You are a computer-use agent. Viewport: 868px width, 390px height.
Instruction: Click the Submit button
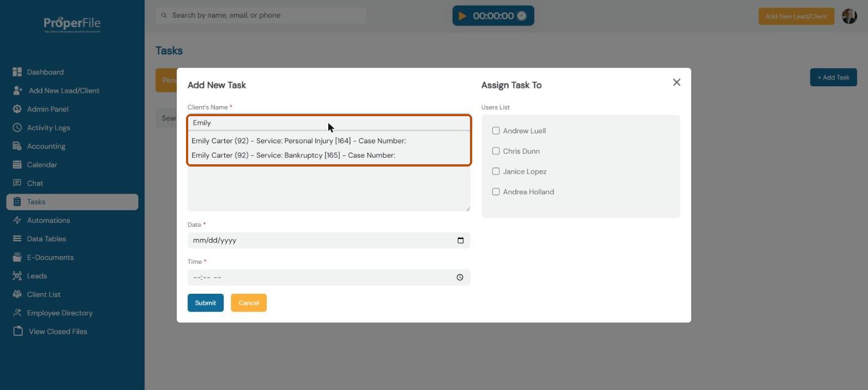(x=205, y=303)
